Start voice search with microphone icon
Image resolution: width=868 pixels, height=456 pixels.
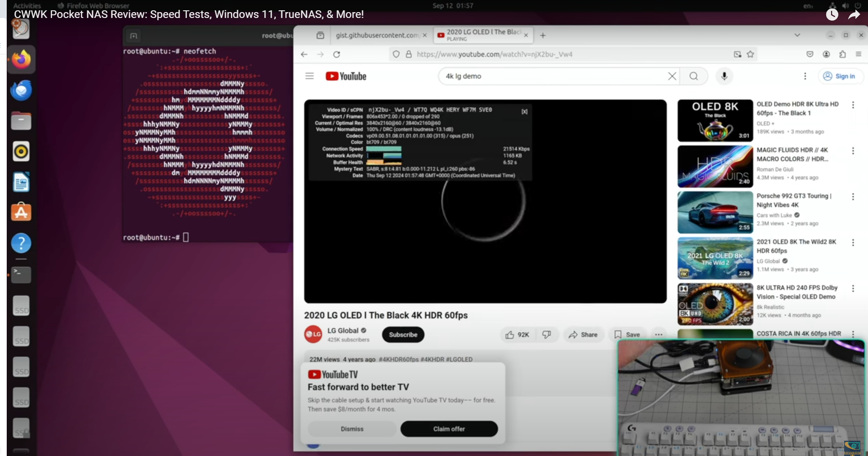tap(724, 76)
